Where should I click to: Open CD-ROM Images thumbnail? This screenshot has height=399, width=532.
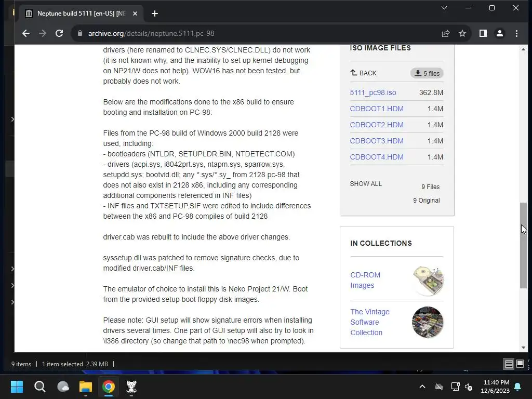click(x=428, y=281)
